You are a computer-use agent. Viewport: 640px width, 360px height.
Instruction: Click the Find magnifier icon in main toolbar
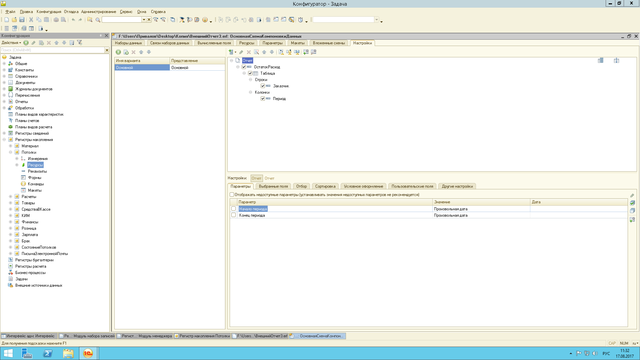(98, 20)
